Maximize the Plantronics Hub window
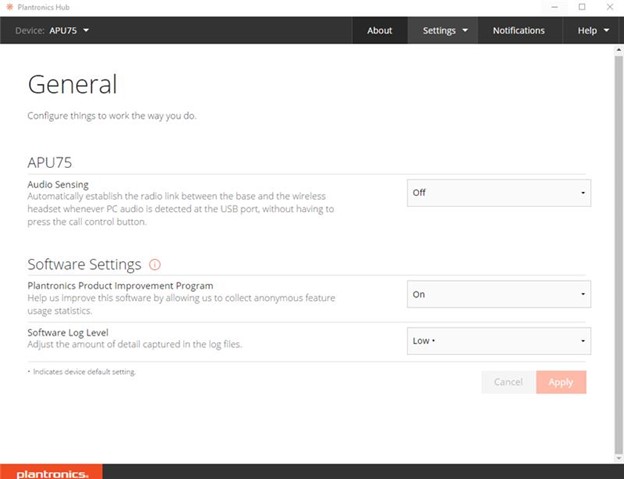Screen dimensions: 624x479 pyautogui.click(x=582, y=7)
